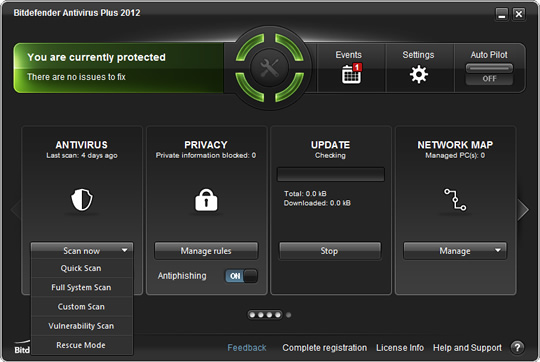Viewport: 540px width, 362px height.
Task: Click 'Private information blocked: 0' text
Action: point(206,156)
